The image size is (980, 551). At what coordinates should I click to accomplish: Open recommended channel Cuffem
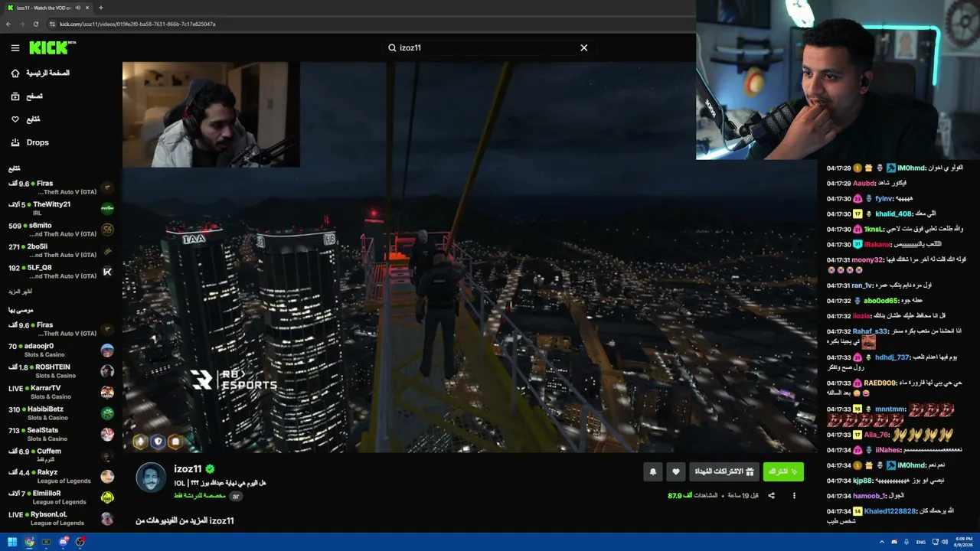point(61,455)
